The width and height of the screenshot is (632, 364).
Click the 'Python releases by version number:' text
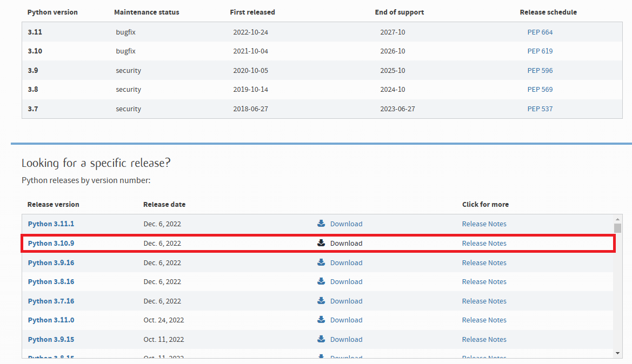[86, 180]
